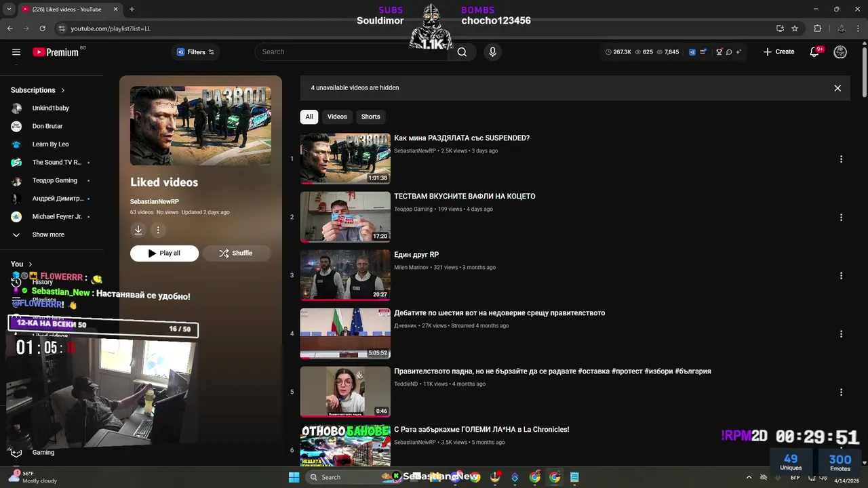Expand the You section chevron

pyautogui.click(x=31, y=264)
